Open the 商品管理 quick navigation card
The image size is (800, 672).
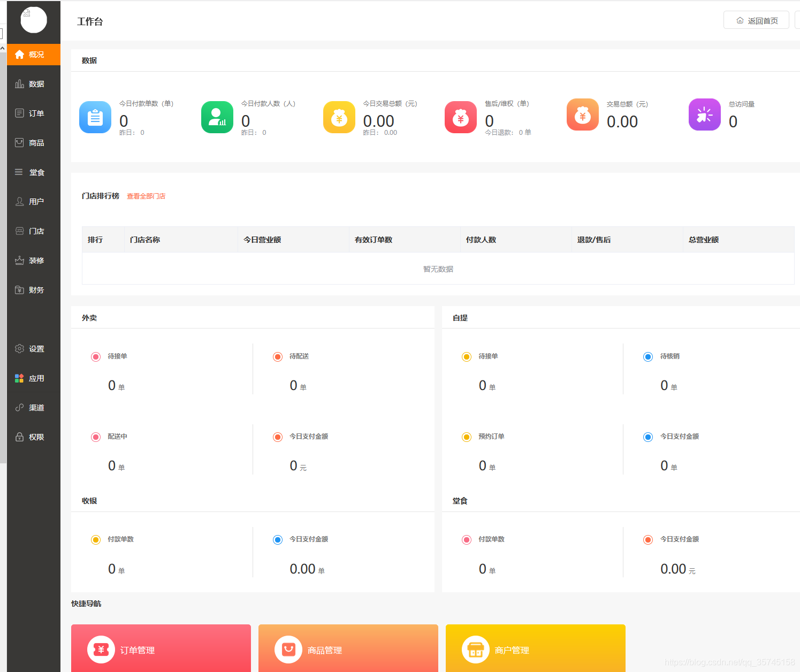pos(348,648)
